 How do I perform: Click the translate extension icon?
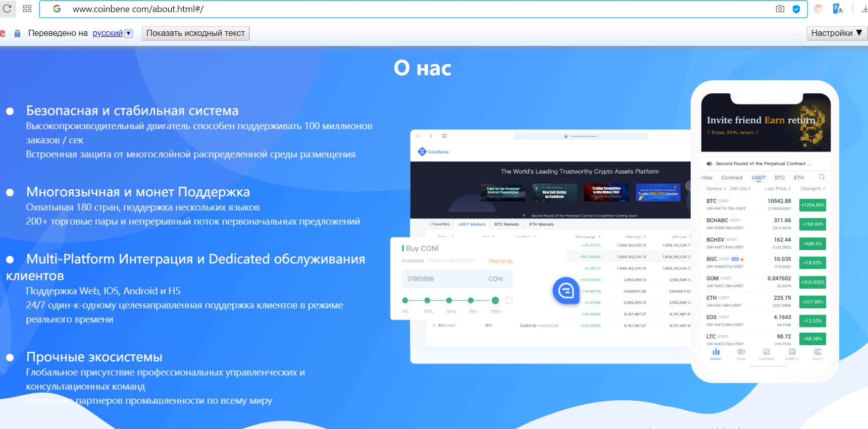coord(838,9)
